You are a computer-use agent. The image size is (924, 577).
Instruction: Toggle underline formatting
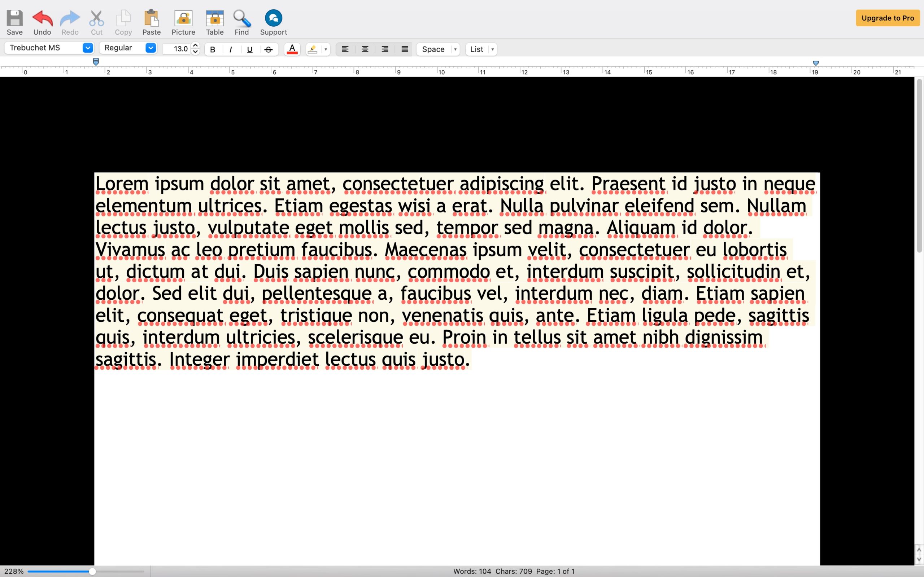point(250,49)
